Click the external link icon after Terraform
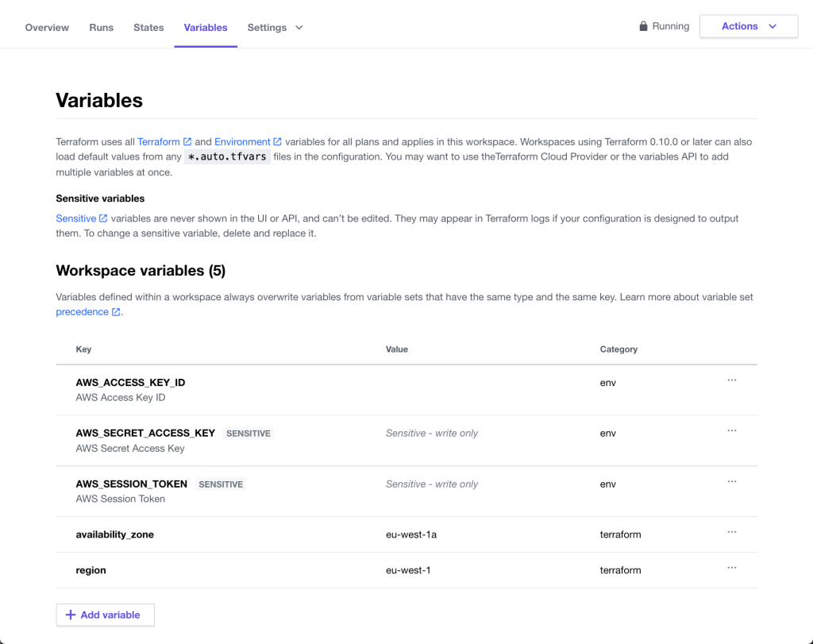The image size is (813, 644). 187,142
